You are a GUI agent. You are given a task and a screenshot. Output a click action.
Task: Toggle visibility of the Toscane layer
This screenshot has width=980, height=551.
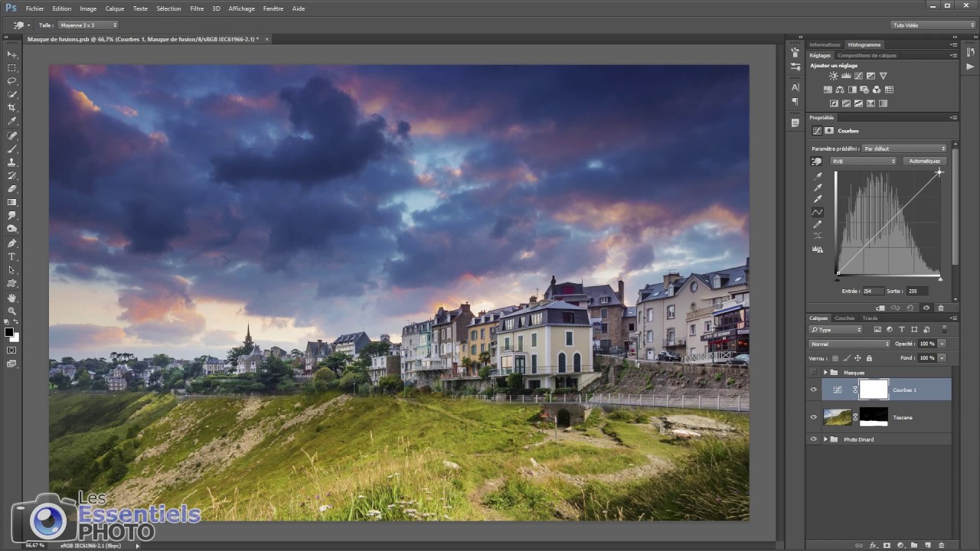(813, 417)
